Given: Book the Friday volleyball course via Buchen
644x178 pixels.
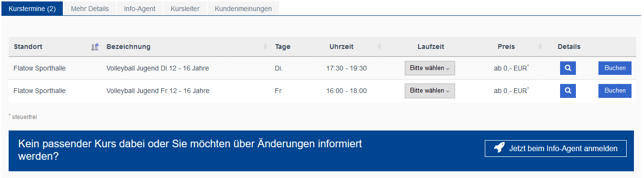Looking at the screenshot, I should point(615,90).
